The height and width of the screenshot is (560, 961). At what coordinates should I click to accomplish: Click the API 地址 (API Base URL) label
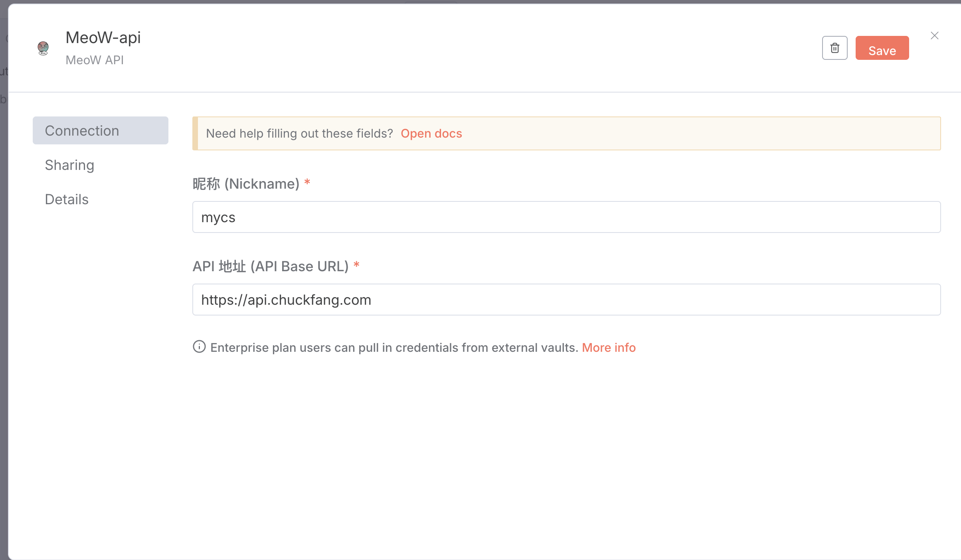point(271,266)
